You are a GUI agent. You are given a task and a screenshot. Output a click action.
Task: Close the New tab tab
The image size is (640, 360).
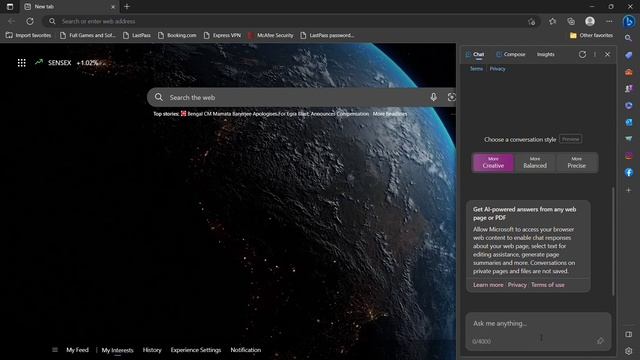tap(113, 7)
